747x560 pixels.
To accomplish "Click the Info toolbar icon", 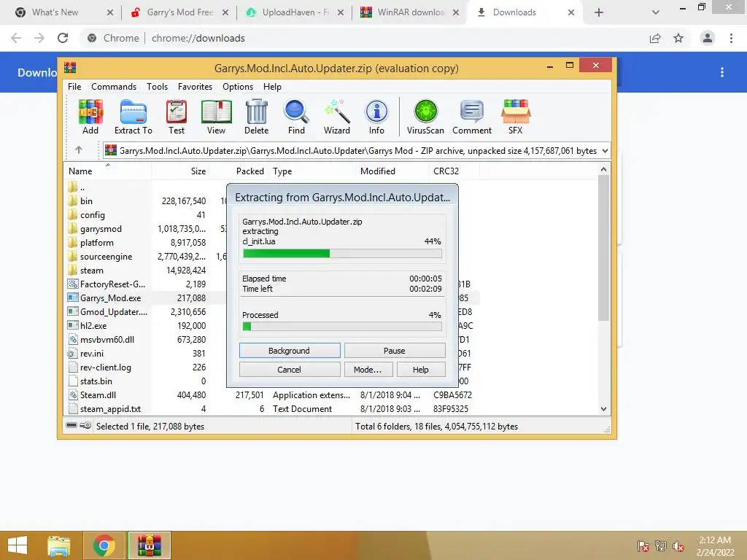I will tap(376, 117).
